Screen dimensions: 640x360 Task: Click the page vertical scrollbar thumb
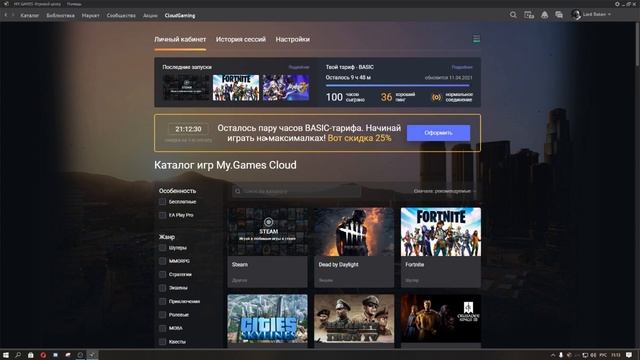point(637,43)
